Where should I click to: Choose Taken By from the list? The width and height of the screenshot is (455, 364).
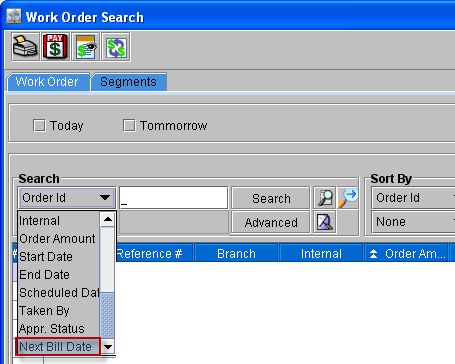coord(59,311)
